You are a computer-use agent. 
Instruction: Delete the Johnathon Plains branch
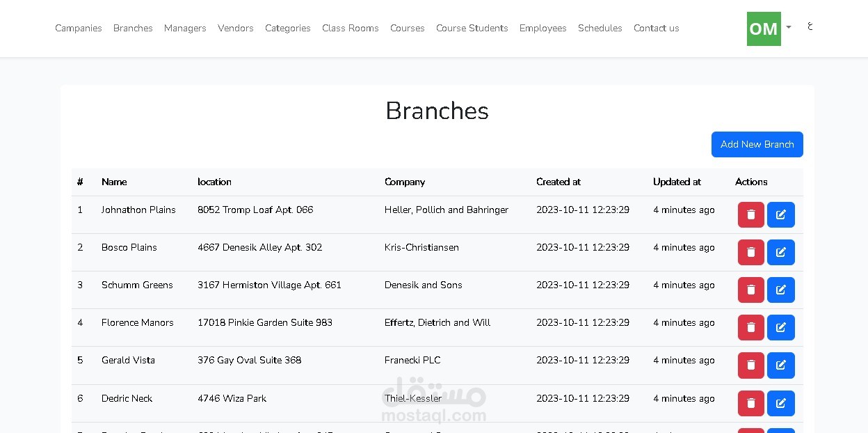pos(751,214)
